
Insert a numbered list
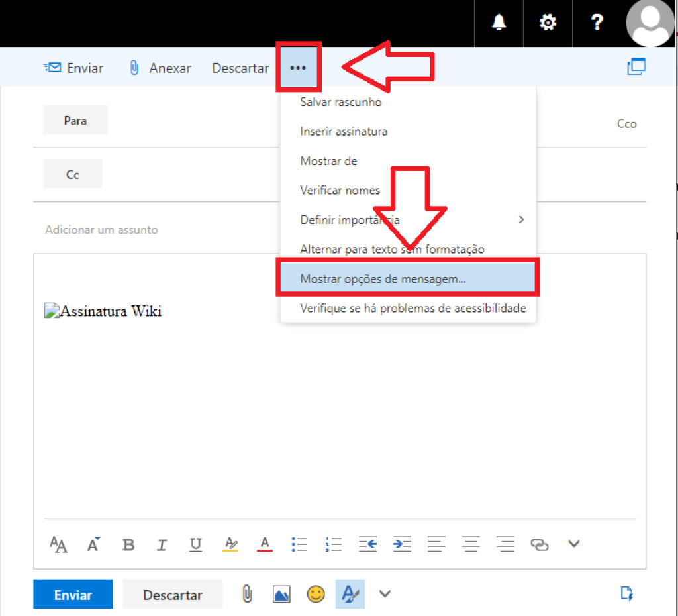(x=334, y=544)
